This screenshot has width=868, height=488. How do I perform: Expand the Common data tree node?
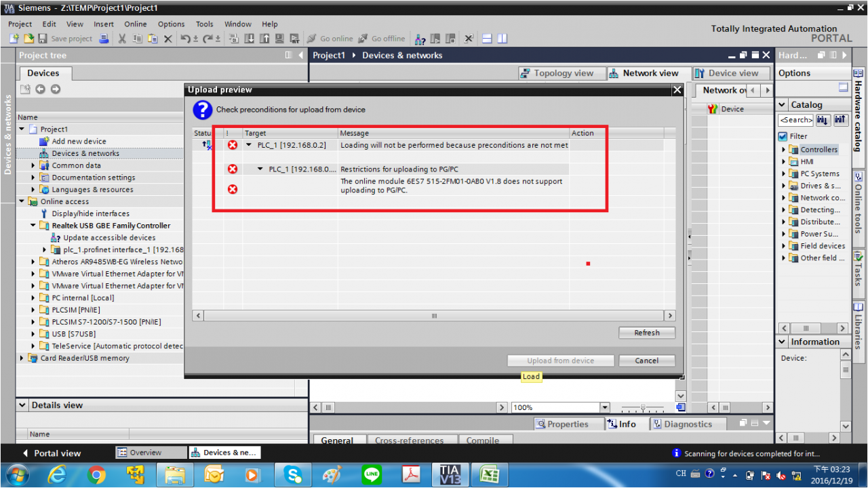tap(34, 165)
